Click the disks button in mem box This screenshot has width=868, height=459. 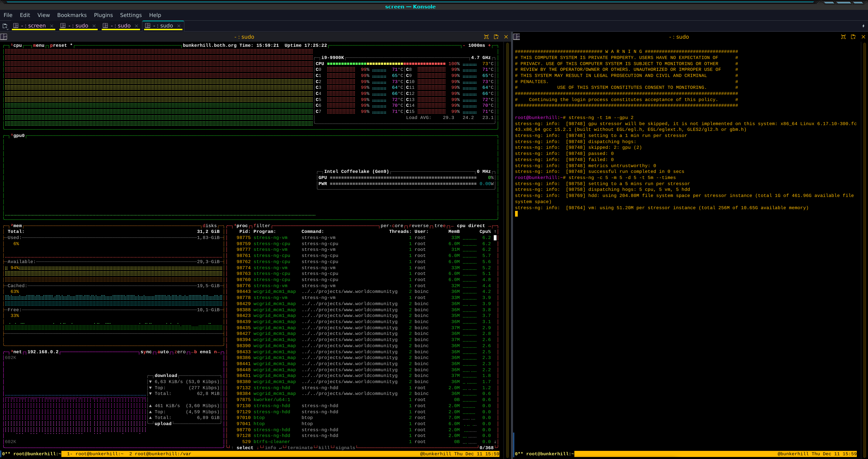pyautogui.click(x=210, y=226)
